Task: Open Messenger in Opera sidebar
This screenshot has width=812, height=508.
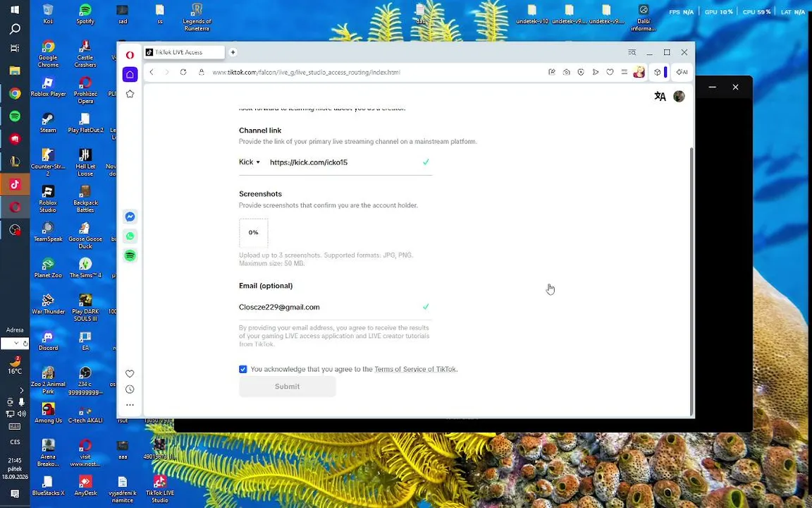Action: (130, 217)
